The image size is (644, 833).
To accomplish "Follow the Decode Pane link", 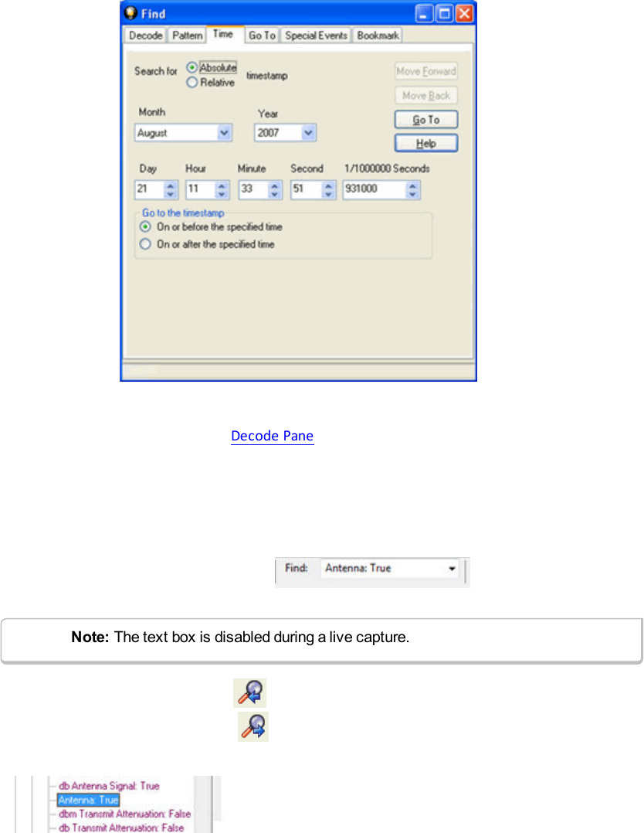I will point(272,436).
